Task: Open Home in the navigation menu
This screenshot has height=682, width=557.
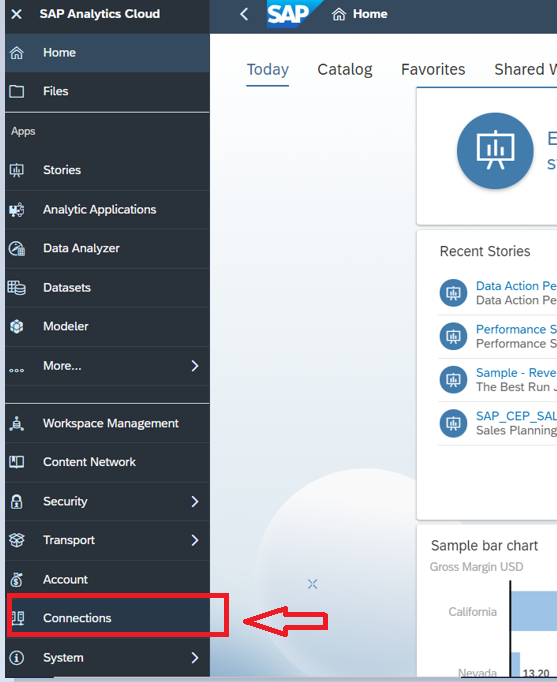Action: [107, 53]
